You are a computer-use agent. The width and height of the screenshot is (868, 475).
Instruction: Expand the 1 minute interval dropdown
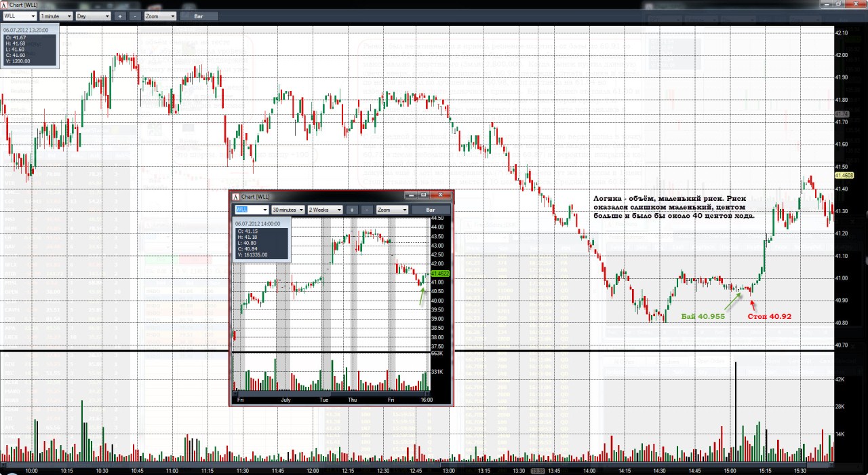[x=56, y=15]
